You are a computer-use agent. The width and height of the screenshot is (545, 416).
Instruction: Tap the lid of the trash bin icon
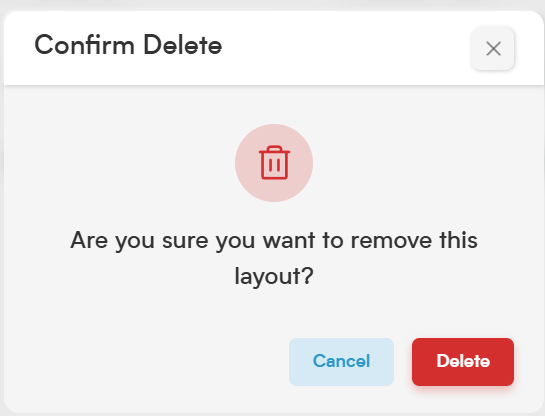coord(274,149)
